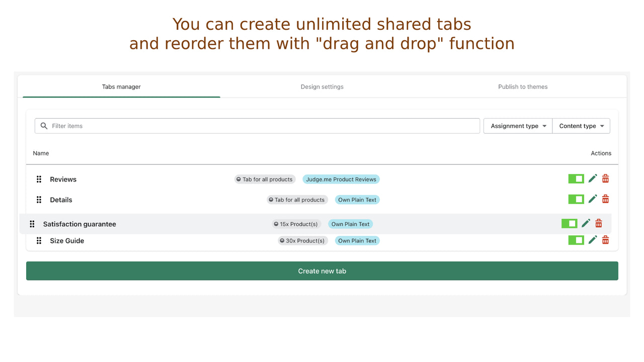Click the Judge.me Product Reviews label
Screen dimensions: 644x362
341,179
